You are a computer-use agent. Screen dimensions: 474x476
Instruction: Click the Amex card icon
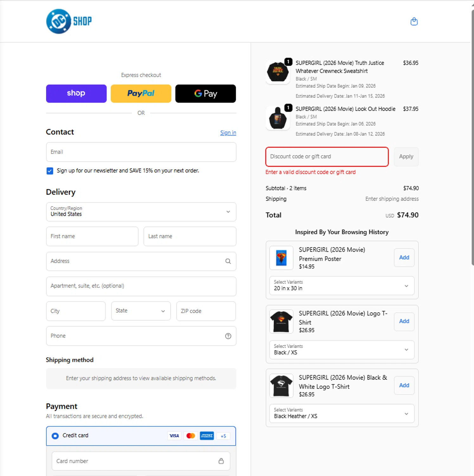(x=207, y=436)
